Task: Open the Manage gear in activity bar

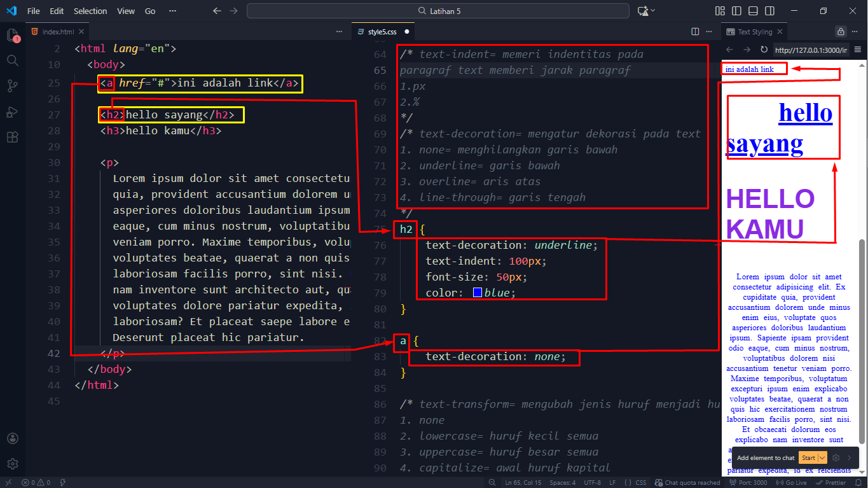Action: tap(12, 463)
